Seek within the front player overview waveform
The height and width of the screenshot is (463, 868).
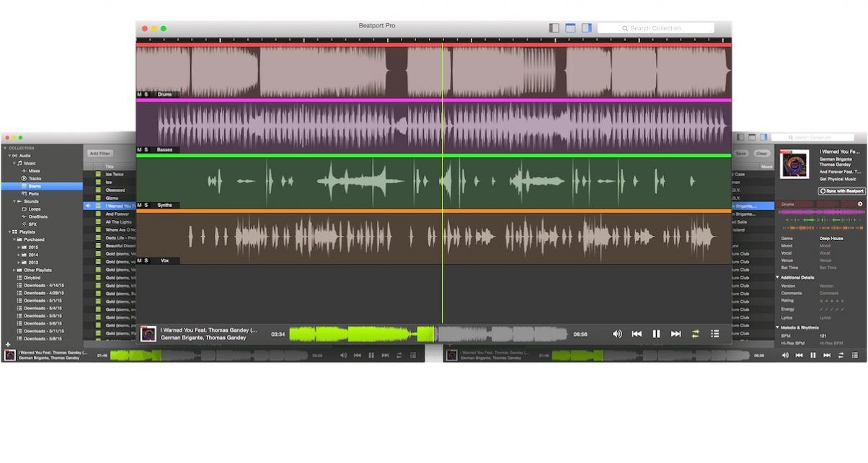[428, 334]
